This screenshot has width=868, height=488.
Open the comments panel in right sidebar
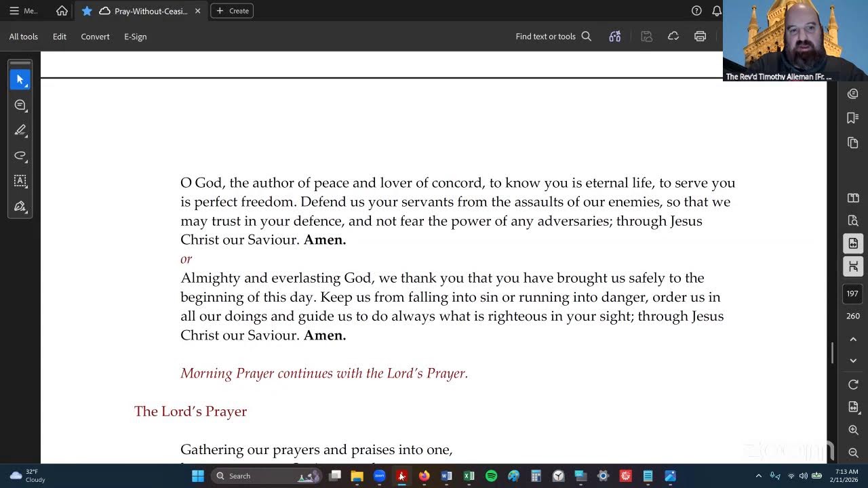pyautogui.click(x=853, y=94)
